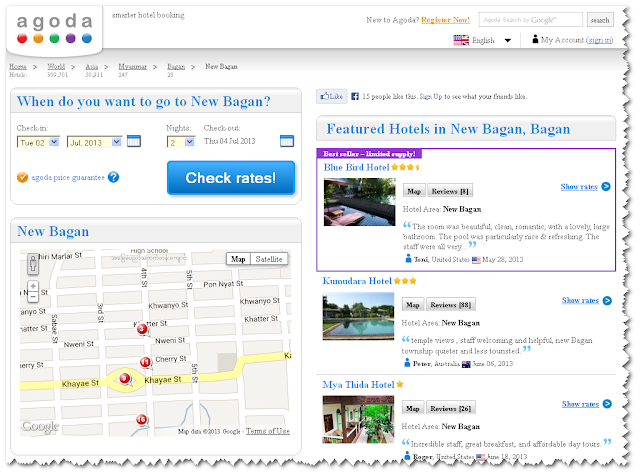Screen dimensions: 640x476
Task: Go to Home breadcrumb
Action: 18,67
